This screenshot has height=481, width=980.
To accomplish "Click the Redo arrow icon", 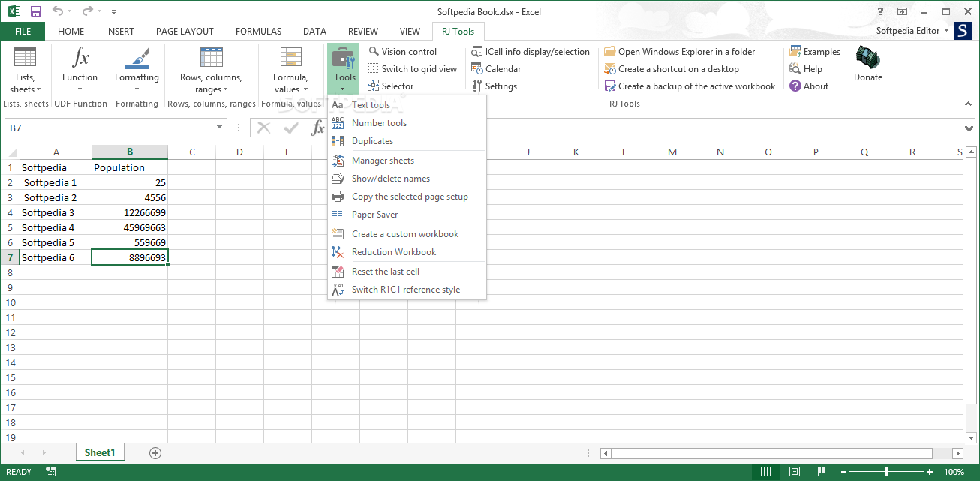I will tap(87, 11).
